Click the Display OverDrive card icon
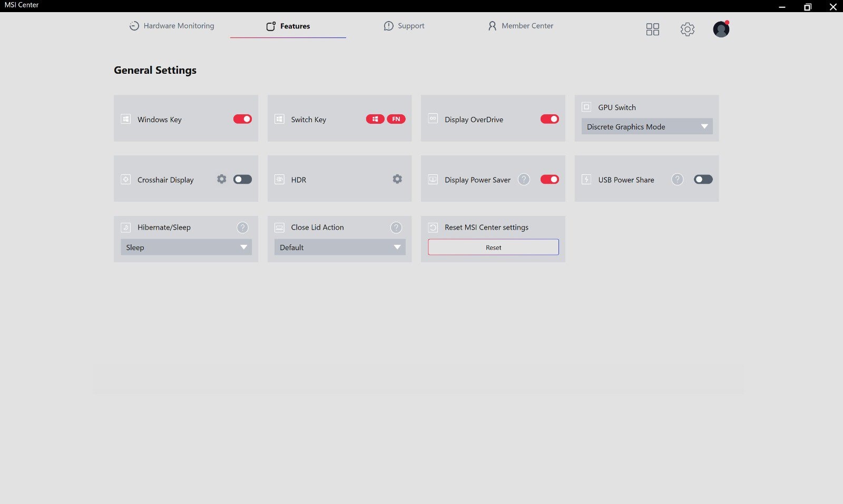This screenshot has width=843, height=504. coord(433,119)
